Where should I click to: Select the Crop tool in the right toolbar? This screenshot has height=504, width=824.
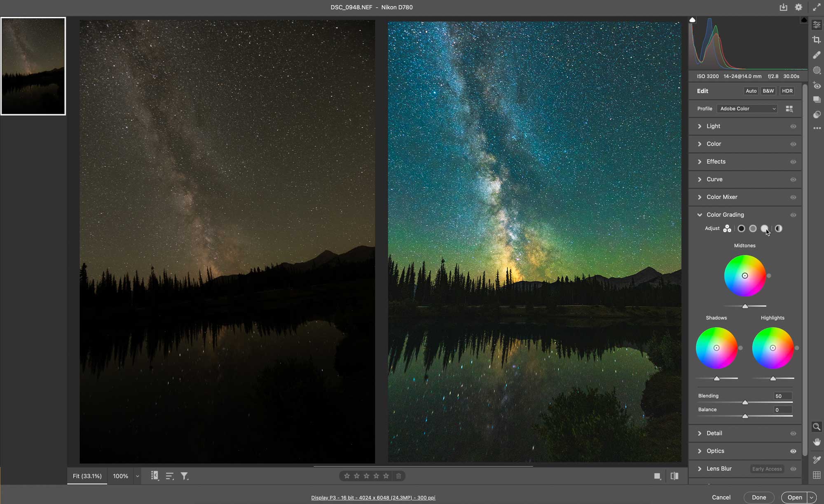(x=817, y=40)
